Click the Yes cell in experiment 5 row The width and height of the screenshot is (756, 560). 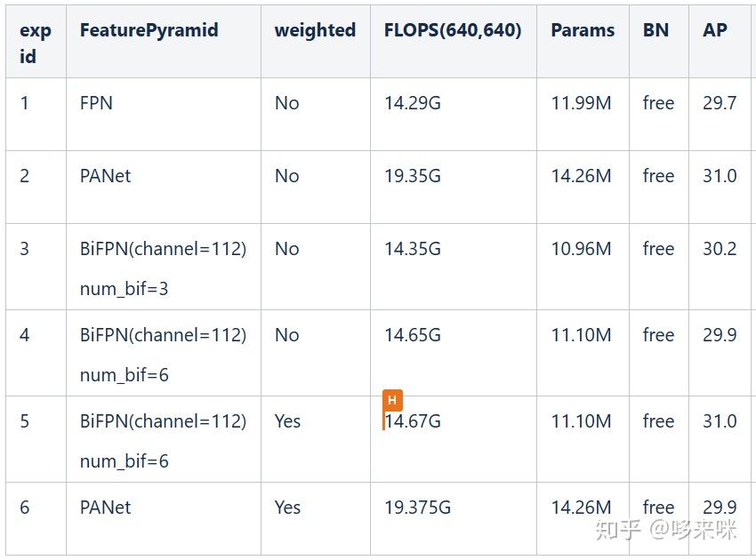tap(287, 421)
